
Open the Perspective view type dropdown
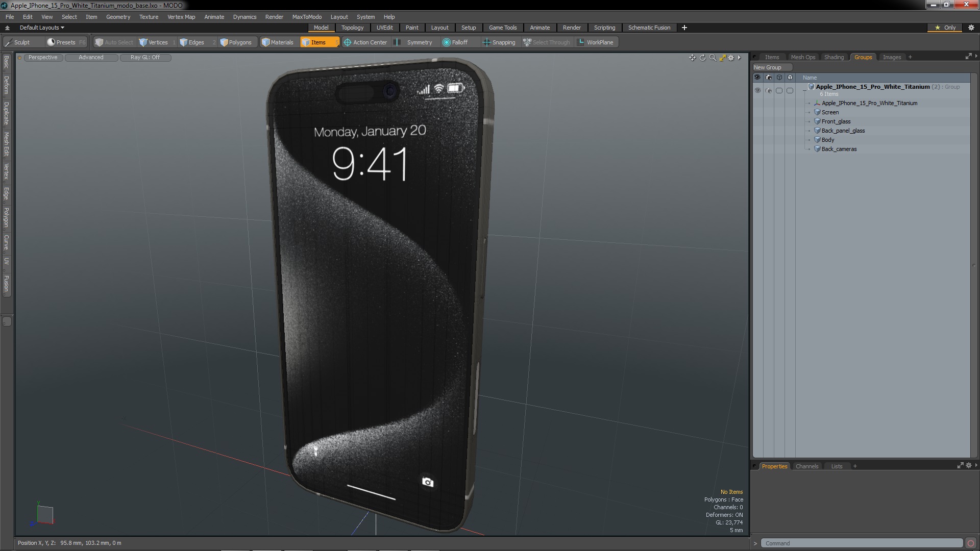point(43,57)
